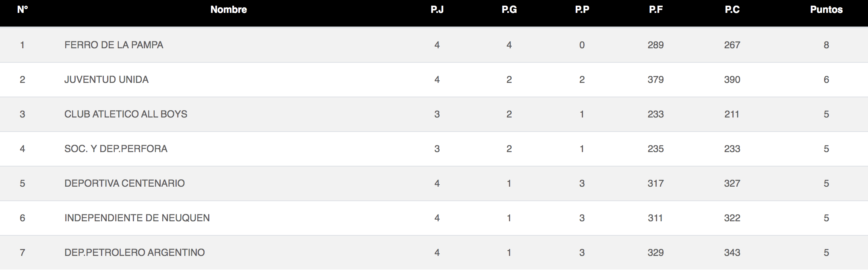Image resolution: width=868 pixels, height=276 pixels.
Task: Select JUVENTUD UNIDA team name
Action: (106, 80)
